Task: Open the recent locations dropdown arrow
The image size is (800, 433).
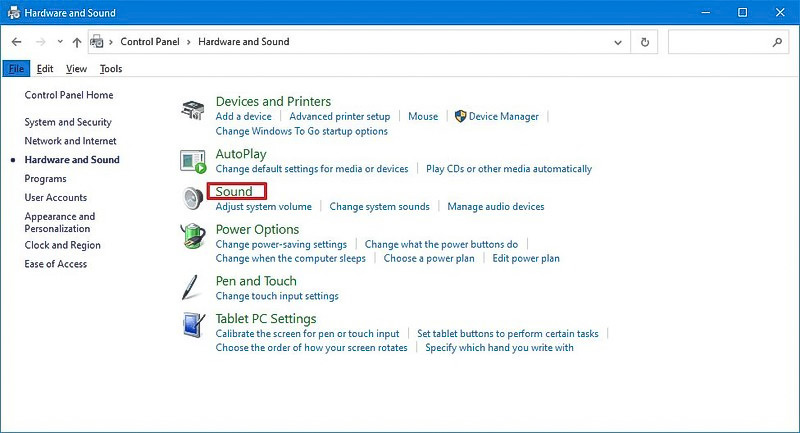Action: [60, 42]
